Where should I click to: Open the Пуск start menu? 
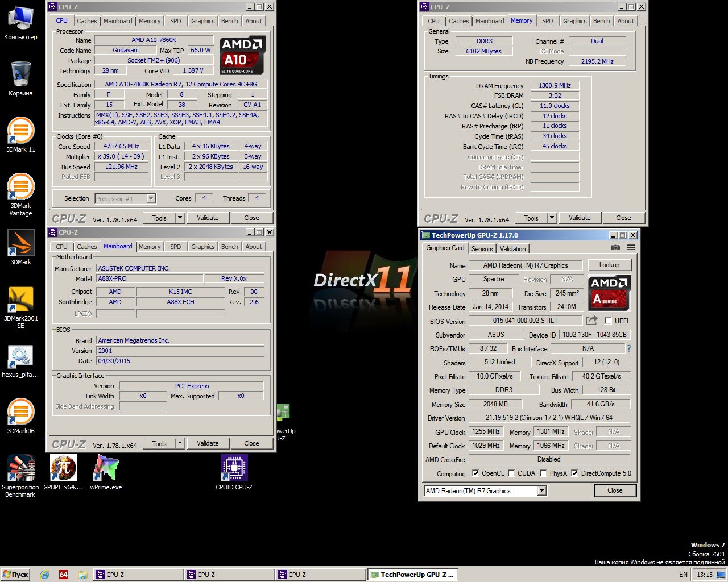click(x=15, y=575)
